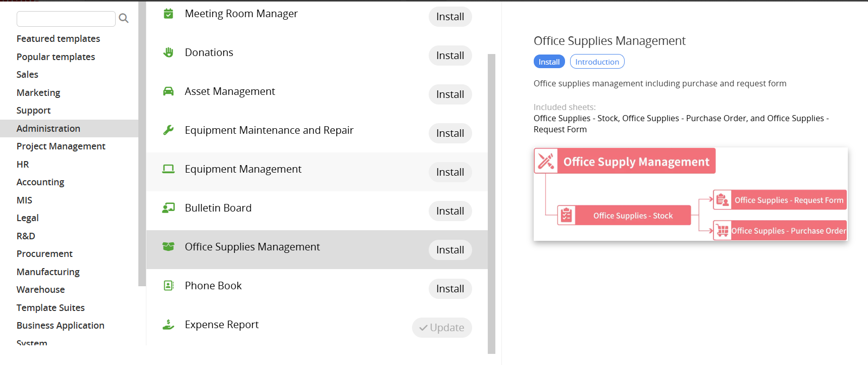Image resolution: width=868 pixels, height=365 pixels.
Task: Click the Equipment Maintenance wrench icon
Action: point(169,130)
